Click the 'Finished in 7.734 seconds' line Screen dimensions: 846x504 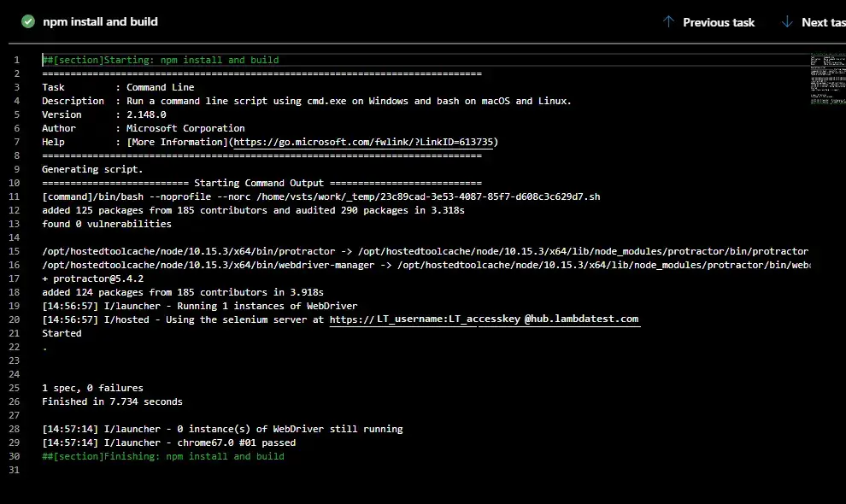pyautogui.click(x=112, y=401)
